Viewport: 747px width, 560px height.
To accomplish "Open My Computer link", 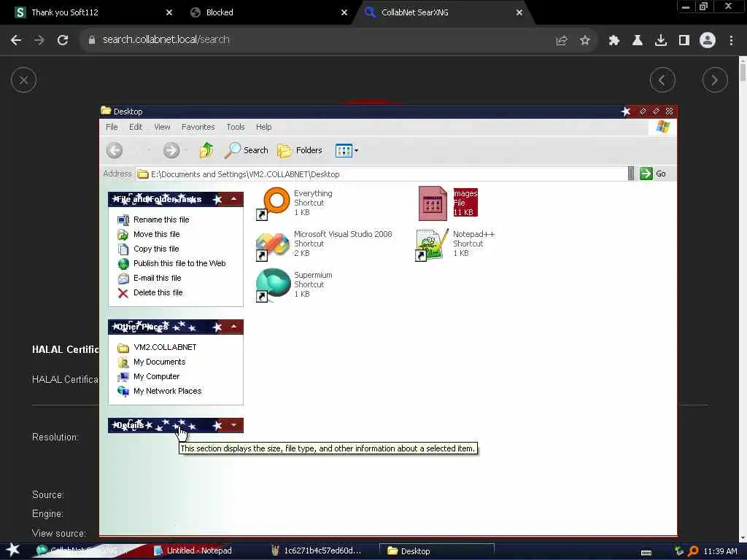I will [x=156, y=377].
